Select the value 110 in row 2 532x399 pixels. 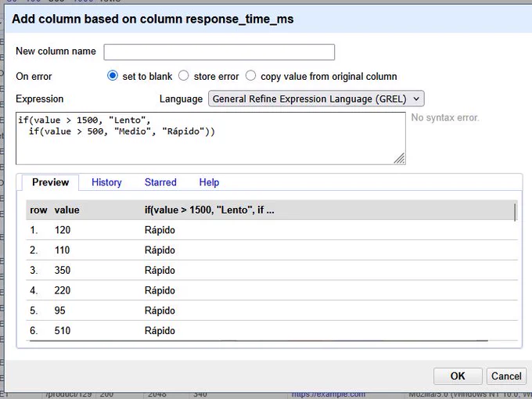[x=62, y=250]
